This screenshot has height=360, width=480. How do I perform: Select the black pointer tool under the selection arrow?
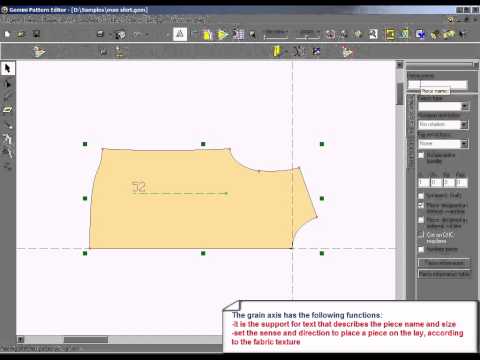pos(7,84)
